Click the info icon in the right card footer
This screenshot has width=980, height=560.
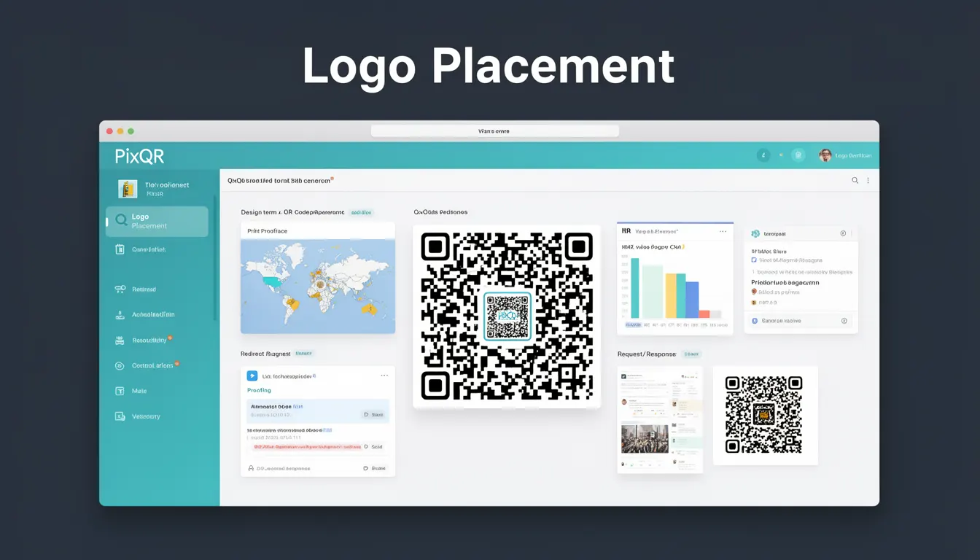844,321
